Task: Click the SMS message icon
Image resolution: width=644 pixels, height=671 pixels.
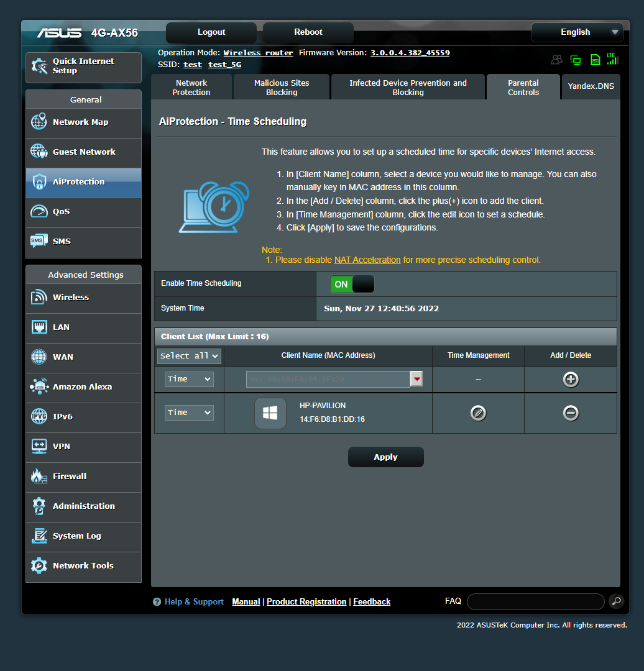Action: click(39, 240)
